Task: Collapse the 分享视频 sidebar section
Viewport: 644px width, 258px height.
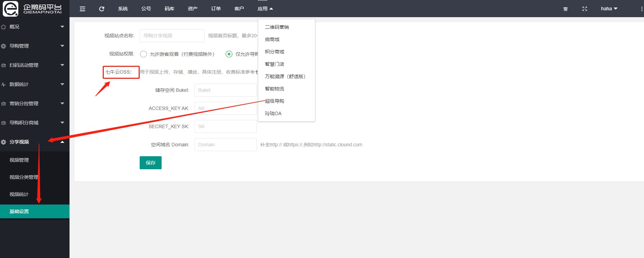Action: pos(35,142)
